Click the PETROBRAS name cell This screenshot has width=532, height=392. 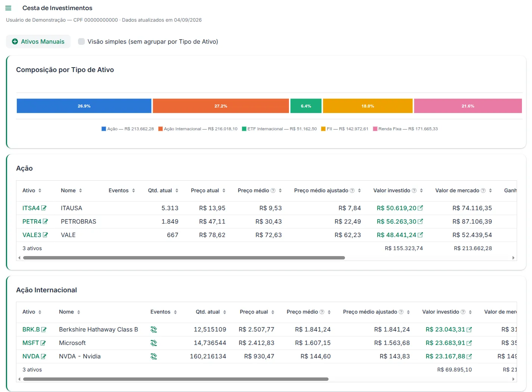(78, 221)
